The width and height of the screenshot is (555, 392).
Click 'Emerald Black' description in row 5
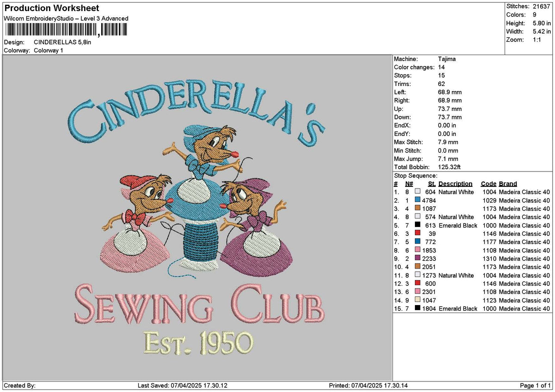458,226
